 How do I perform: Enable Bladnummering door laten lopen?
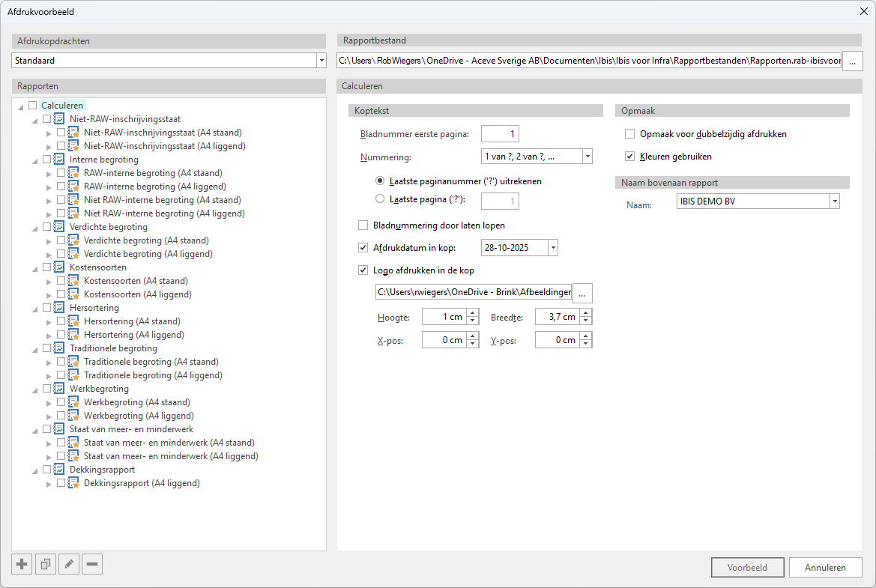(363, 225)
